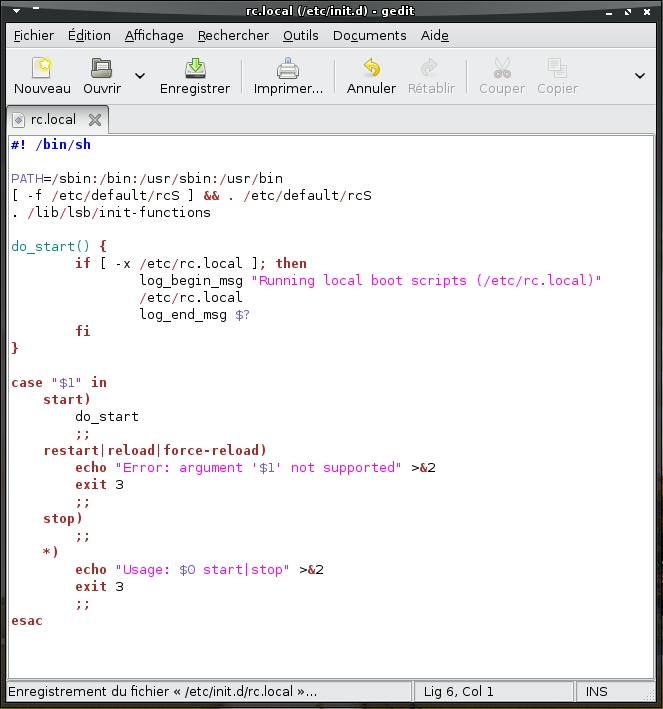Click the Enregistrement du fichier status message
This screenshot has width=663, height=709.
click(x=162, y=692)
